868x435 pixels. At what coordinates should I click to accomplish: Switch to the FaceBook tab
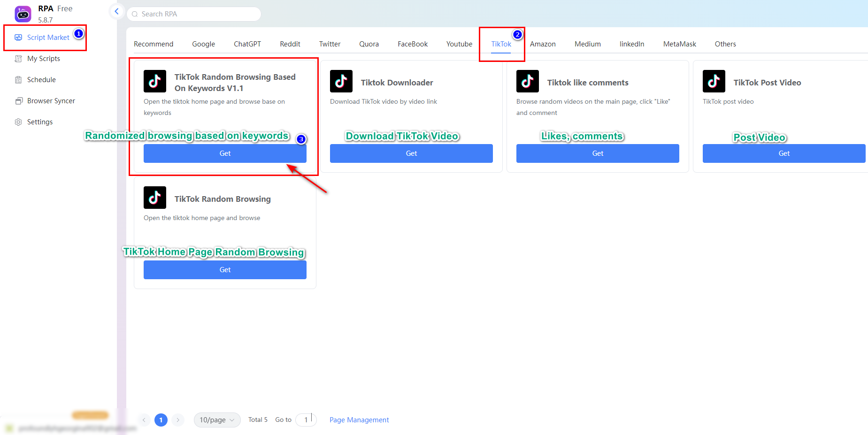pos(413,44)
